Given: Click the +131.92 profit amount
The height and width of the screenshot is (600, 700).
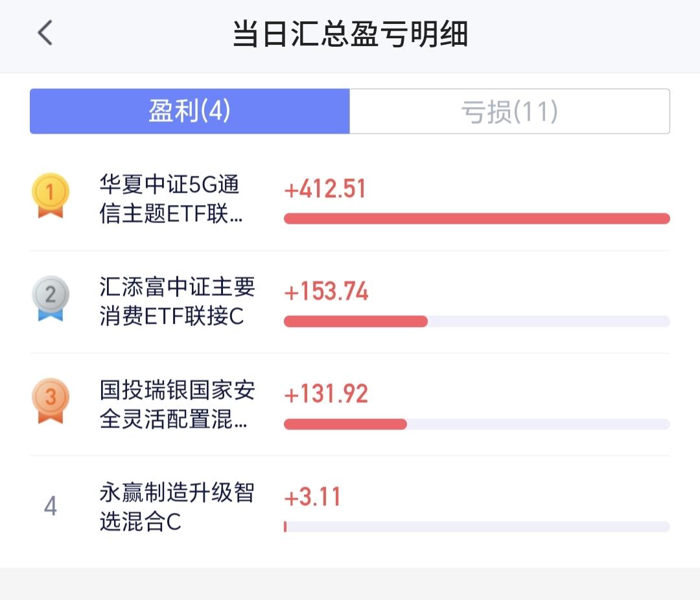Looking at the screenshot, I should coord(326,394).
